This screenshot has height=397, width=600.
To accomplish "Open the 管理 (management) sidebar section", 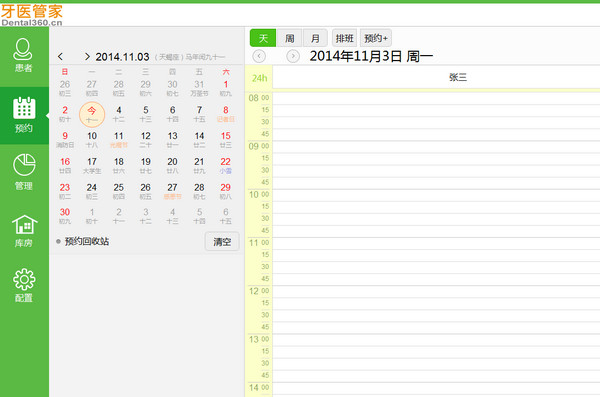I will (x=24, y=172).
